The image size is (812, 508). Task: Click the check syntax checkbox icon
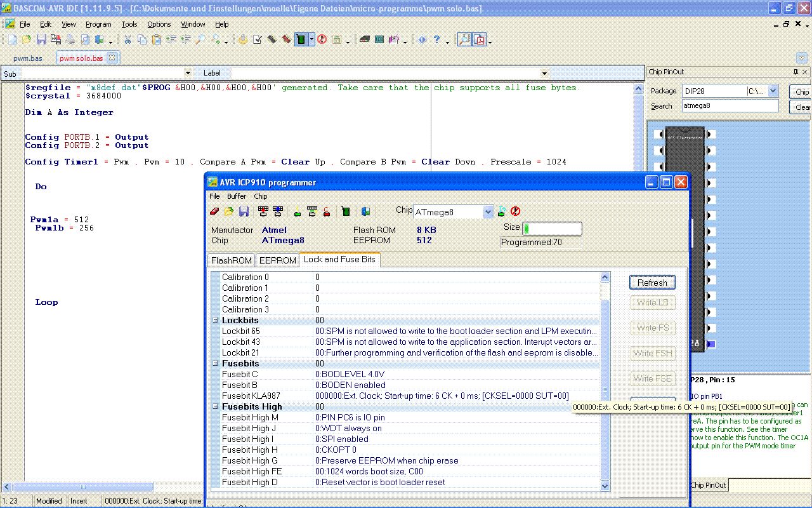[x=257, y=39]
